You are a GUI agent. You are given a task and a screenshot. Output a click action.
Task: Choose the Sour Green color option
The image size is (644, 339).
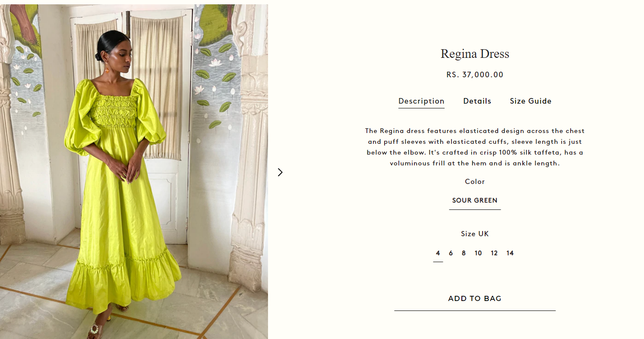tap(475, 200)
